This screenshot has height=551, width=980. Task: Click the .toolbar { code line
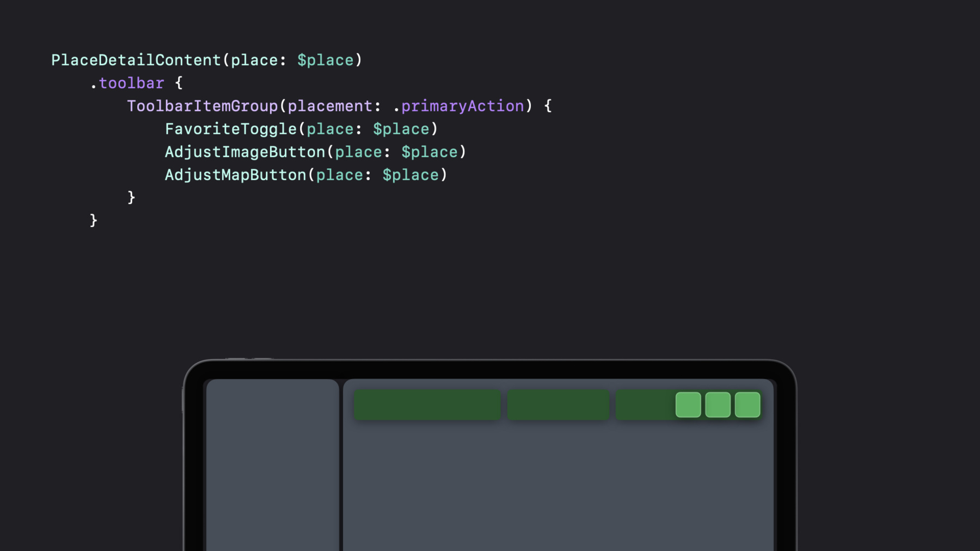coord(136,83)
